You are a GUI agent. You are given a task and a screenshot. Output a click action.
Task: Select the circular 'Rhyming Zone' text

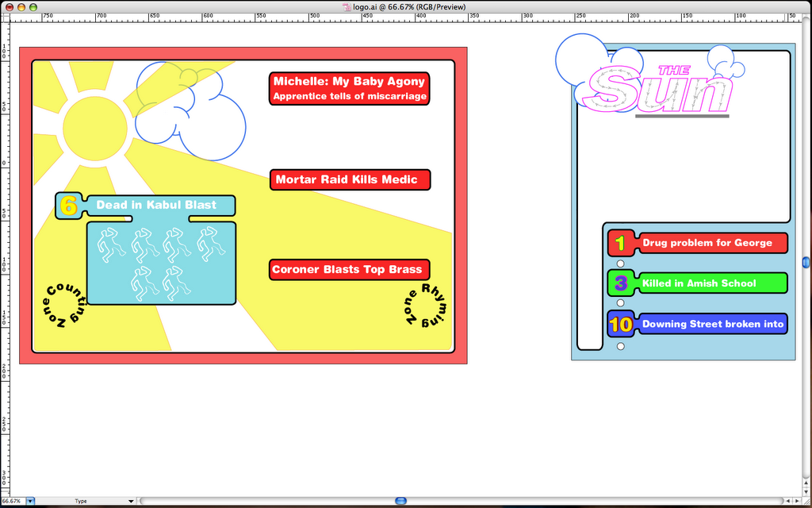click(426, 306)
